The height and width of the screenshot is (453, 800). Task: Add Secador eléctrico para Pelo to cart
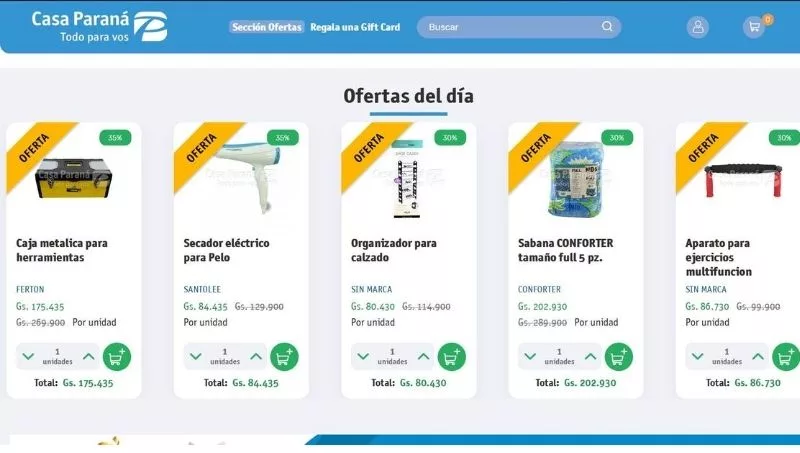click(284, 357)
